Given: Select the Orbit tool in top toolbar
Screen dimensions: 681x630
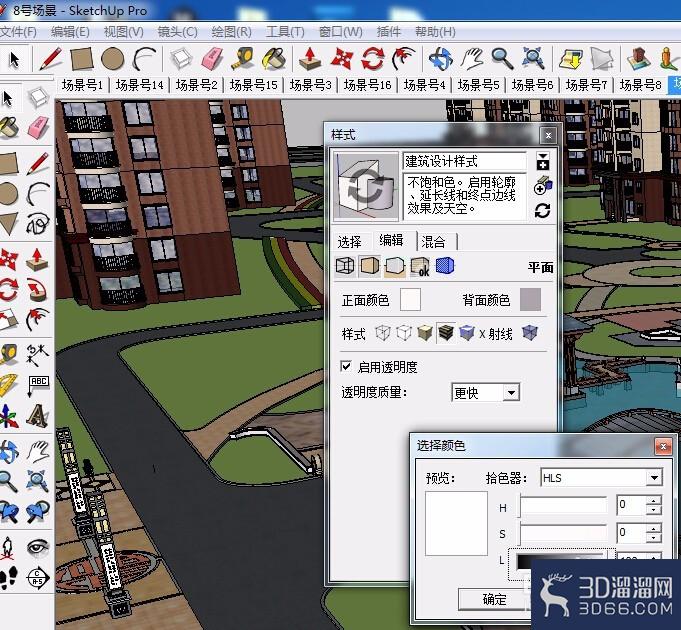Looking at the screenshot, I should pos(440,59).
